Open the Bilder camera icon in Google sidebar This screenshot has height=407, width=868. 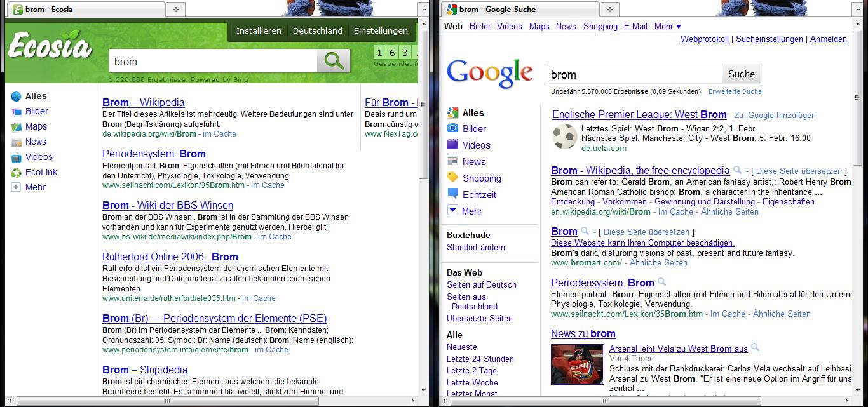coord(452,128)
